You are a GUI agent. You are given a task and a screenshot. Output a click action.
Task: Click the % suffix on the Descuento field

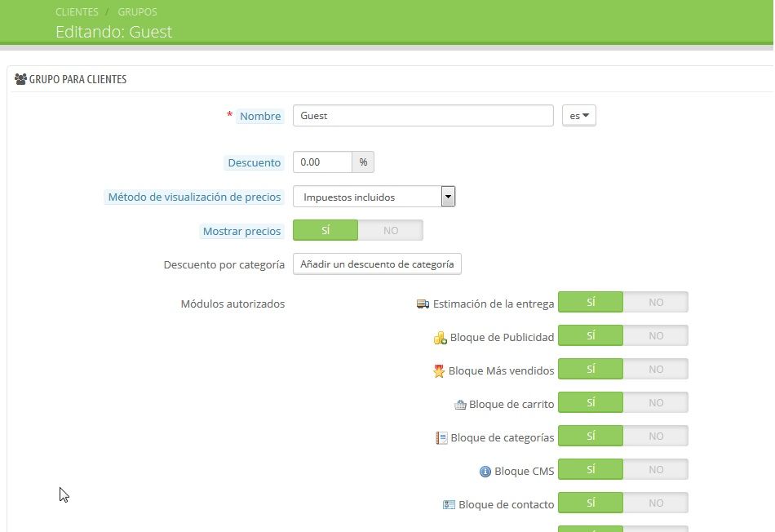click(363, 162)
